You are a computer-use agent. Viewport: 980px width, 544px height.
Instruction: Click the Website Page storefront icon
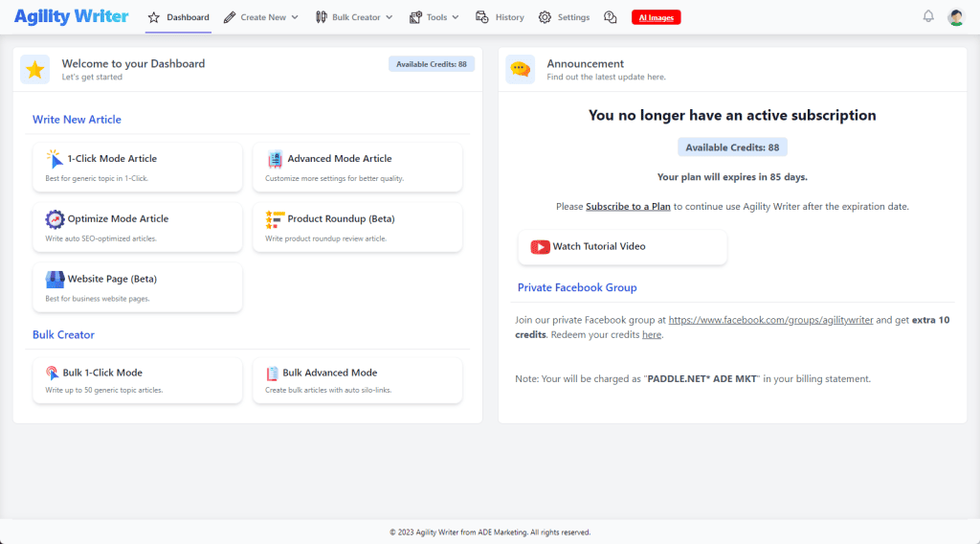(x=55, y=280)
